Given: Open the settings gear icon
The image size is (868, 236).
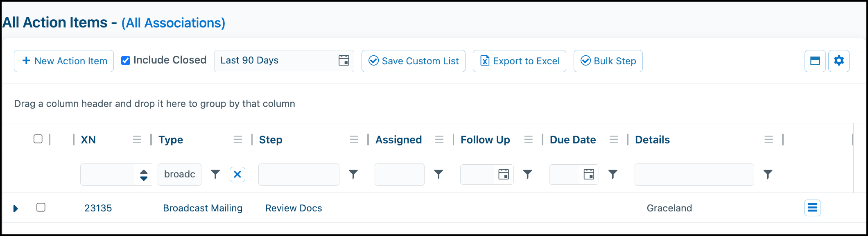Looking at the screenshot, I should (x=839, y=61).
